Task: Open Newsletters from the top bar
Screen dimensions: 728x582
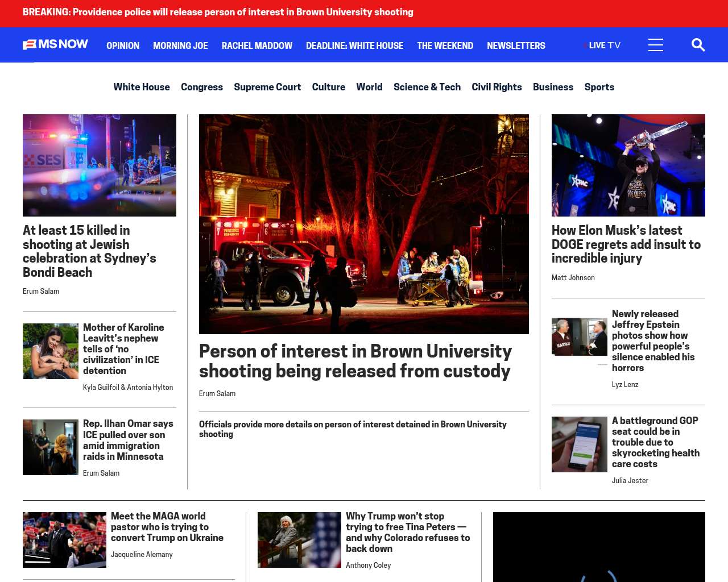Action: point(516,45)
